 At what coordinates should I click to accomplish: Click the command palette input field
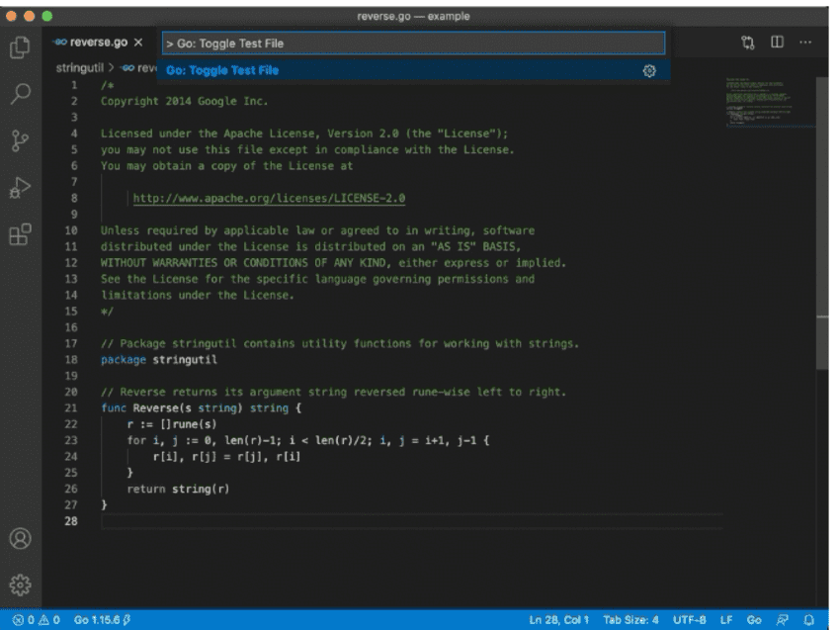point(413,44)
